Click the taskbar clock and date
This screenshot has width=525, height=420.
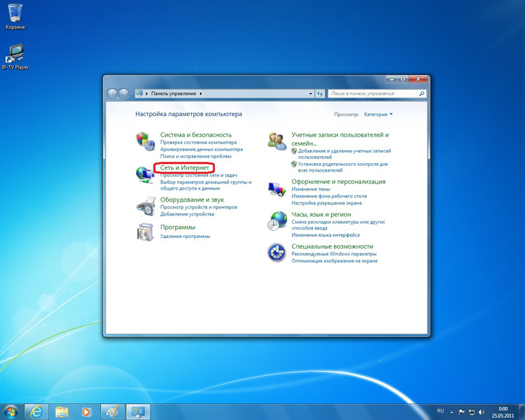503,412
